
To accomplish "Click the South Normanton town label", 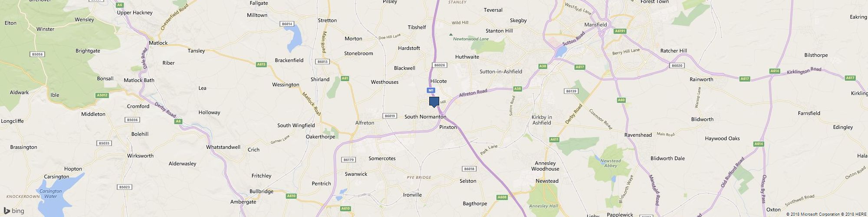I will pos(425,117).
